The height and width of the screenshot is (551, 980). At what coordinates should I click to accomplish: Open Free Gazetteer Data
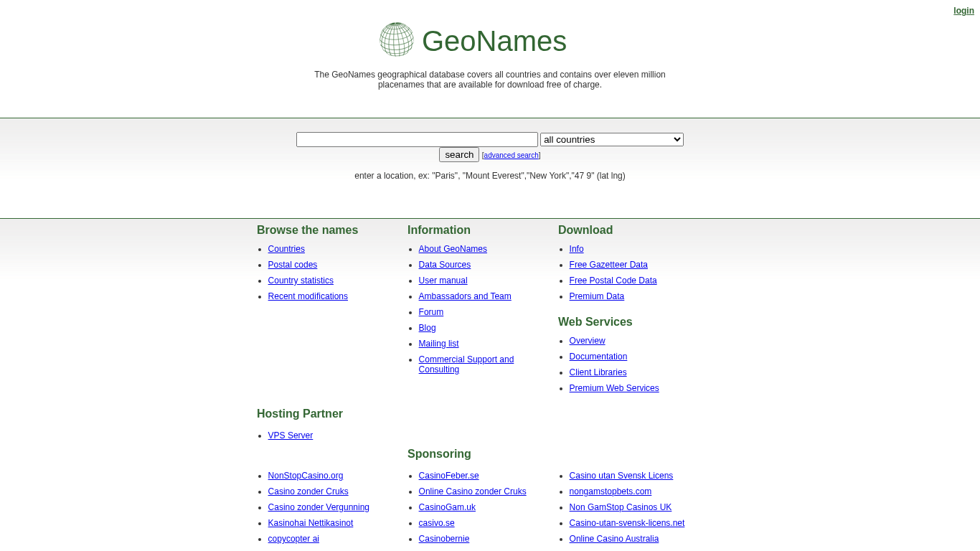(x=608, y=265)
